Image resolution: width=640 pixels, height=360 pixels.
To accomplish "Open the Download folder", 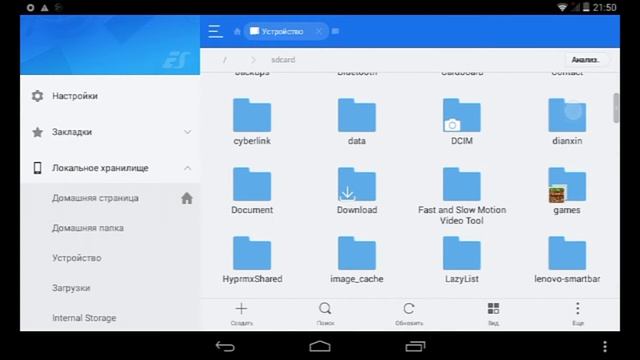I will (x=357, y=191).
